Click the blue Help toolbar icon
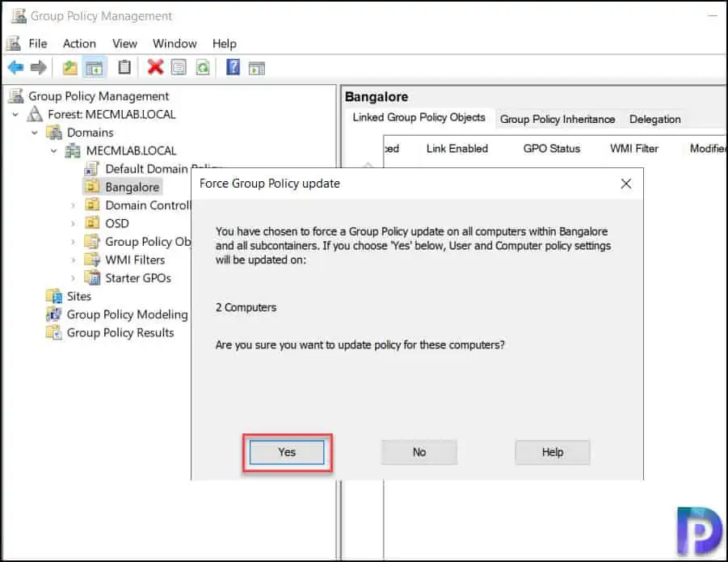 pyautogui.click(x=233, y=67)
